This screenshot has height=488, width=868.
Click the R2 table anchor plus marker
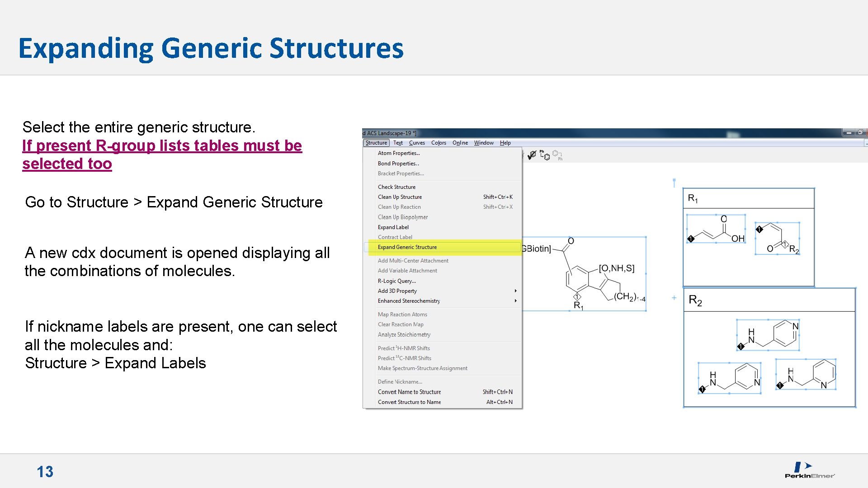pyautogui.click(x=674, y=298)
